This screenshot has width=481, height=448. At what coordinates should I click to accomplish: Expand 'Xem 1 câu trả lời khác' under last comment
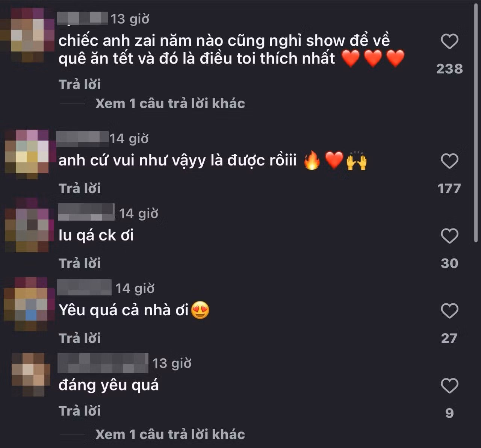point(170,434)
